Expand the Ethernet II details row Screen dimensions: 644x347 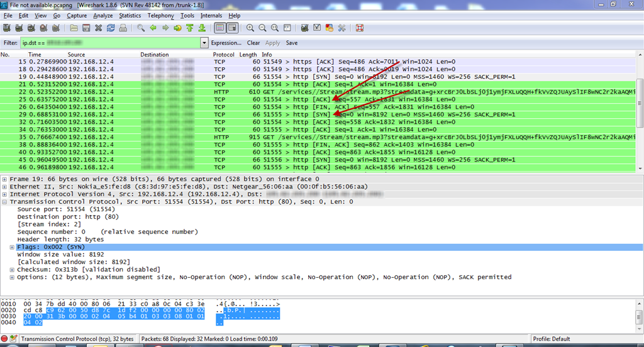point(5,187)
